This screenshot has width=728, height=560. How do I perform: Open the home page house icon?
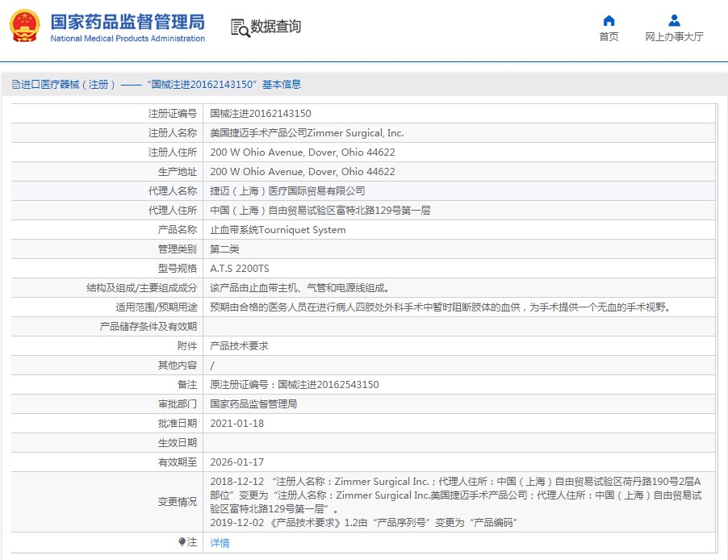click(x=609, y=20)
